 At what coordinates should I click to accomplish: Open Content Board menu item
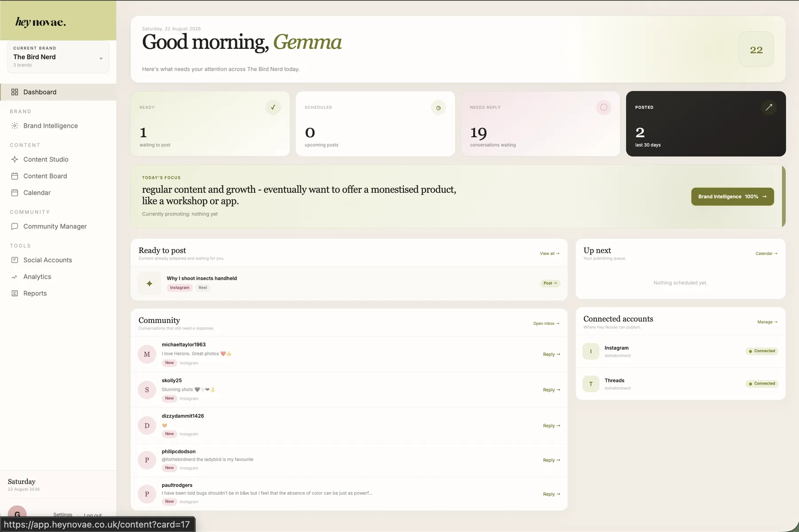(58, 176)
